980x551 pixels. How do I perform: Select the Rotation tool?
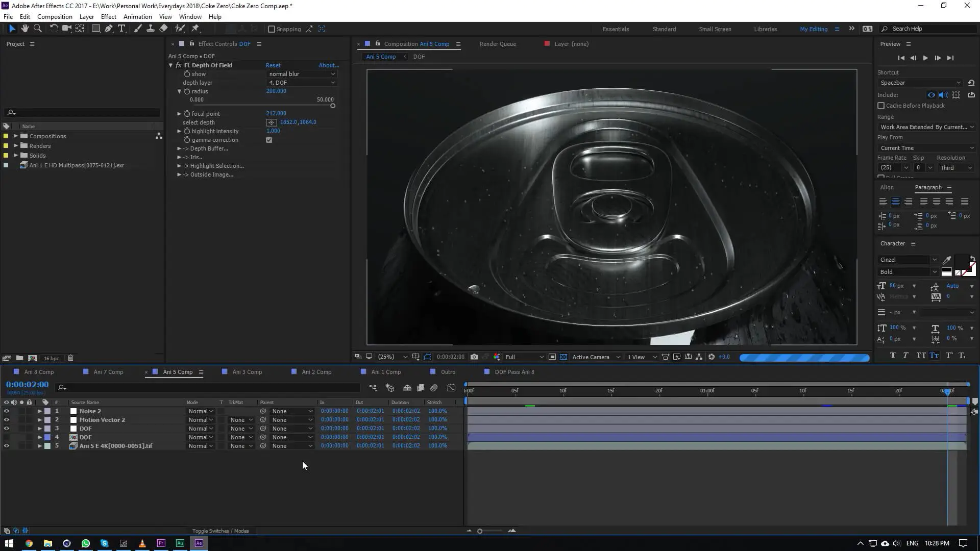tap(54, 29)
